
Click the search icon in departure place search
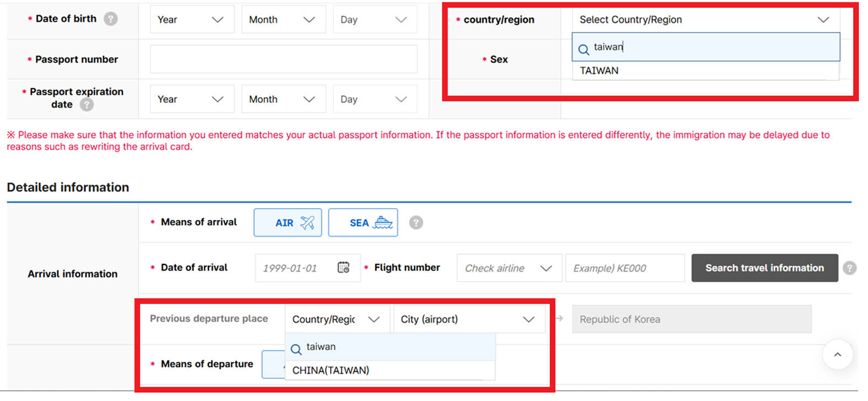pos(296,349)
